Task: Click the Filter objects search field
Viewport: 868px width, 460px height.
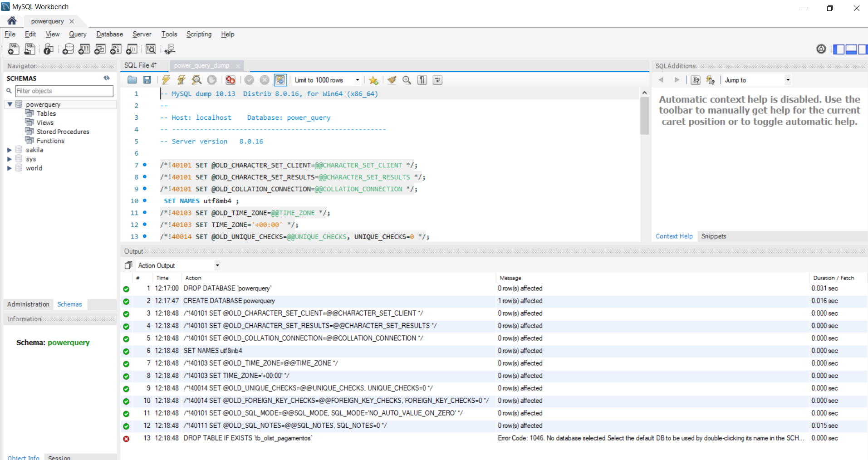Action: tap(64, 91)
